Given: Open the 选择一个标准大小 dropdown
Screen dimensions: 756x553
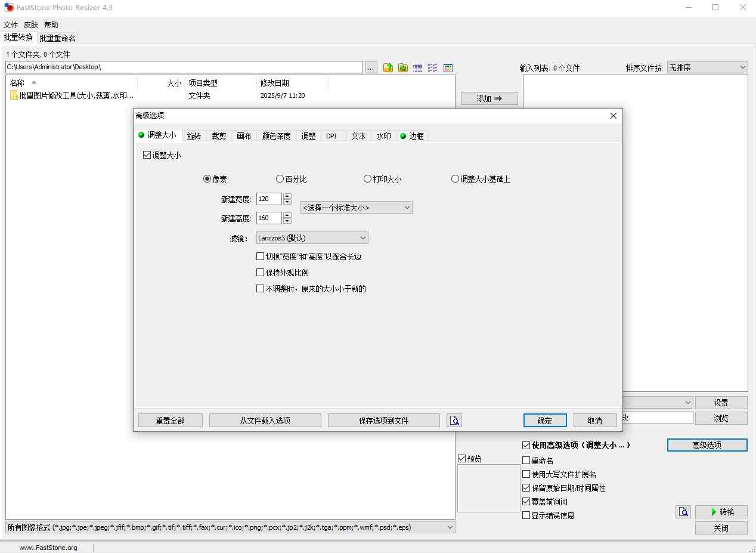Looking at the screenshot, I should coord(356,208).
